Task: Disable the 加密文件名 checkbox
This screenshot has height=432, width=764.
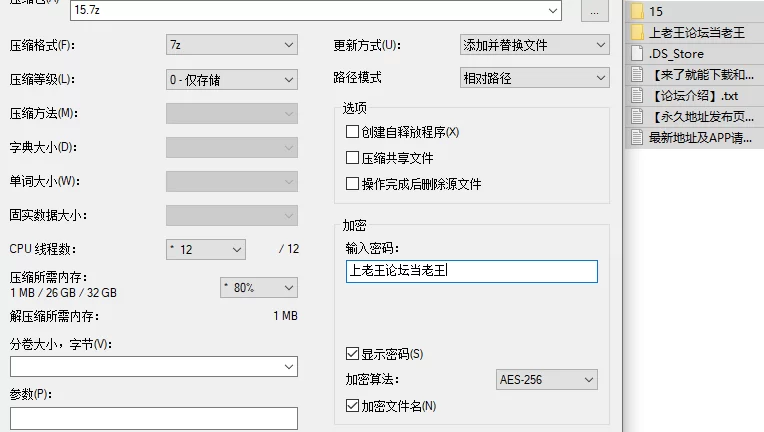Action: click(x=352, y=406)
